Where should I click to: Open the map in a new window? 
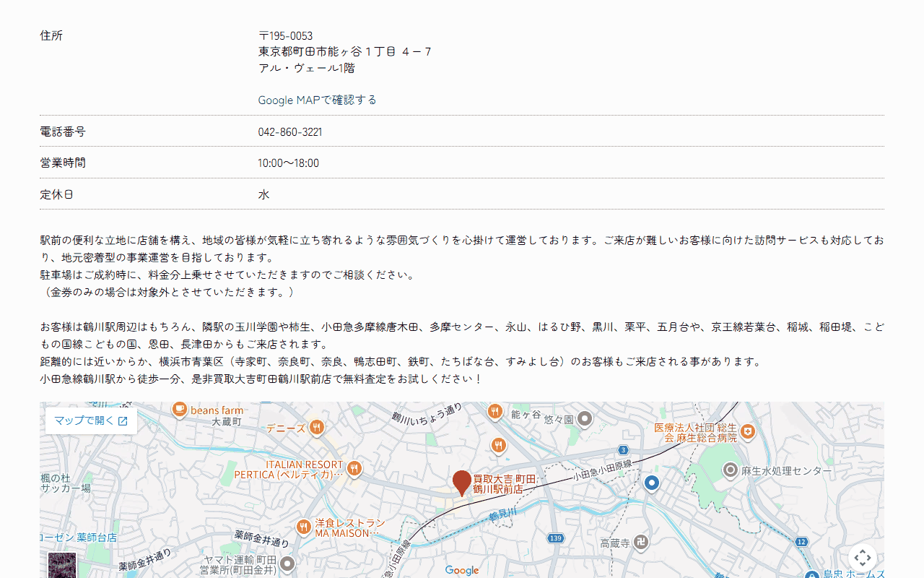tap(91, 420)
